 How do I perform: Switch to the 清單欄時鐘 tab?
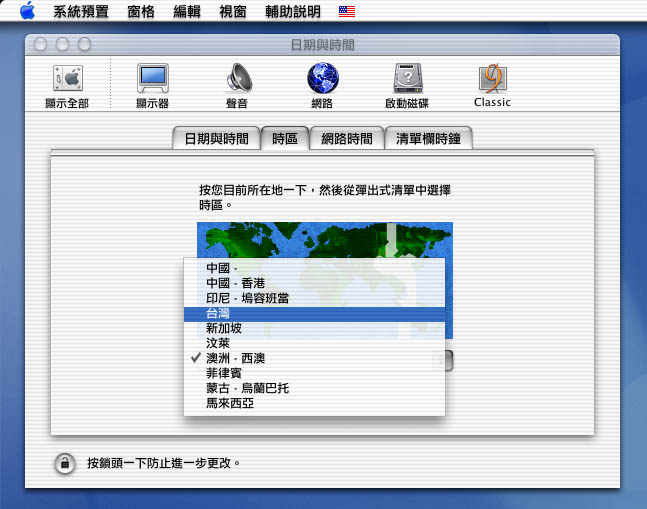click(428, 139)
